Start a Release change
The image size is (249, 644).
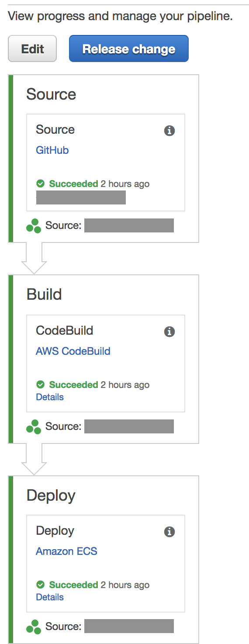pos(129,48)
